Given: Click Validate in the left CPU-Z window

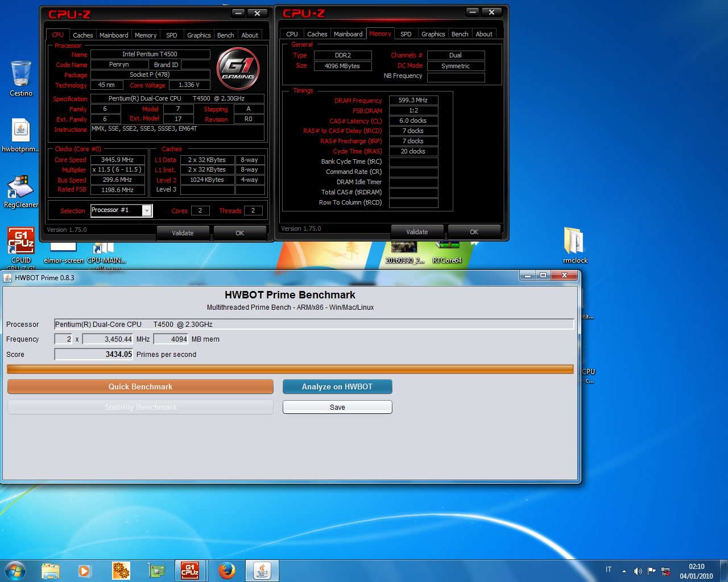Looking at the screenshot, I should tap(183, 233).
